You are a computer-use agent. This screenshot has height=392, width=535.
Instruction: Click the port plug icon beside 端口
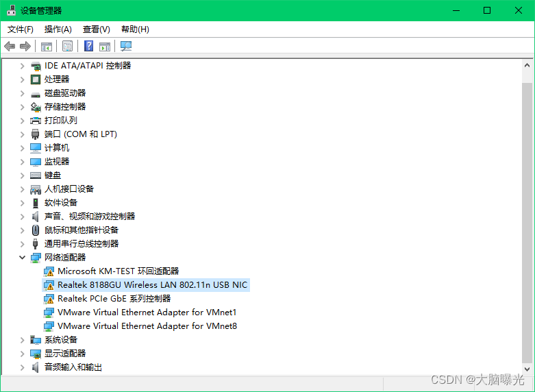pos(35,134)
